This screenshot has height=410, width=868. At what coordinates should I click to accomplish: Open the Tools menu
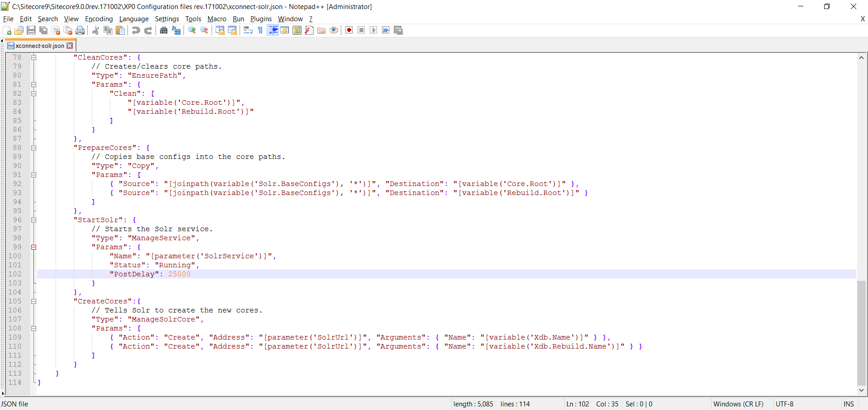[x=193, y=19]
